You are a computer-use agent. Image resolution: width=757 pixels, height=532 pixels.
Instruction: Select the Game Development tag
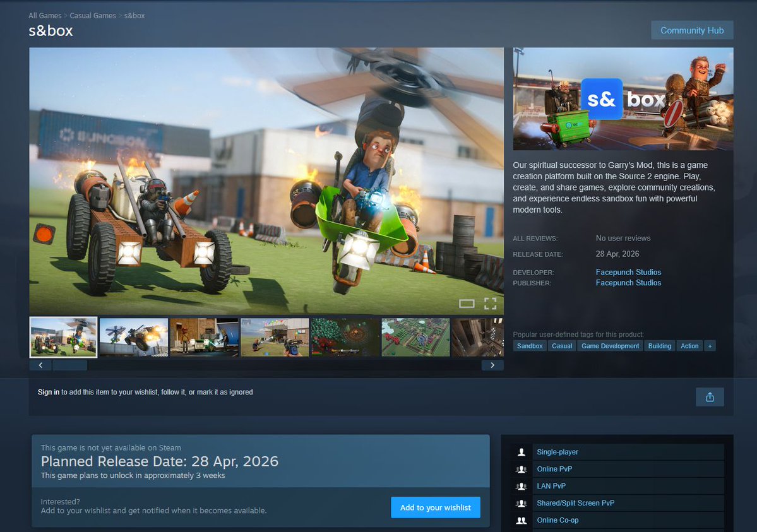coord(611,346)
